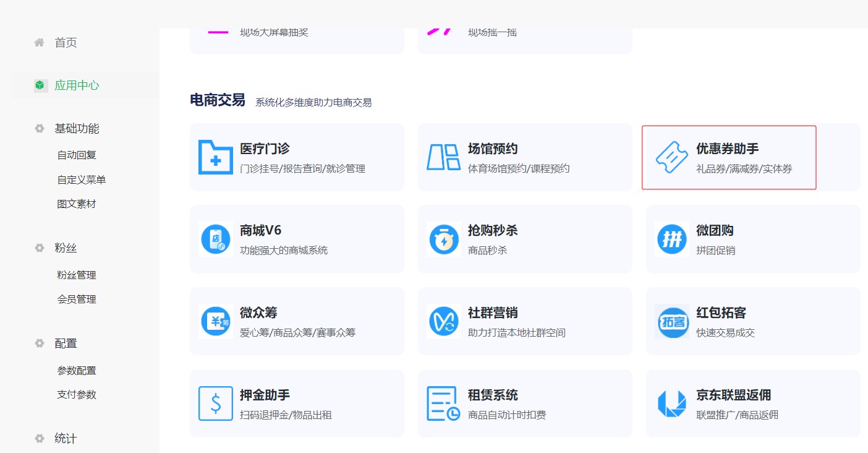Open the 场馆预约 app title
The height and width of the screenshot is (453, 868).
[493, 149]
